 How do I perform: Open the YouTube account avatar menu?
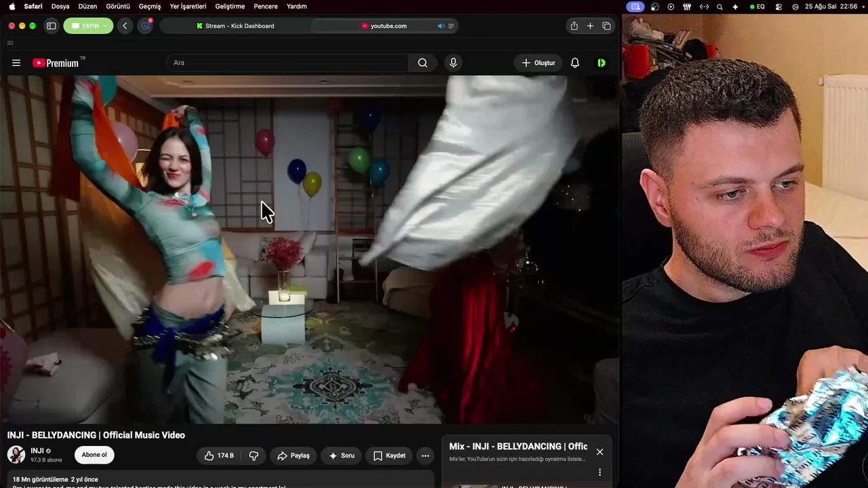pos(601,63)
